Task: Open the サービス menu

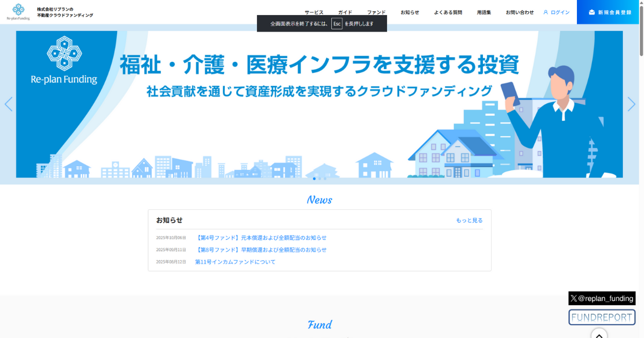Action: coord(314,12)
